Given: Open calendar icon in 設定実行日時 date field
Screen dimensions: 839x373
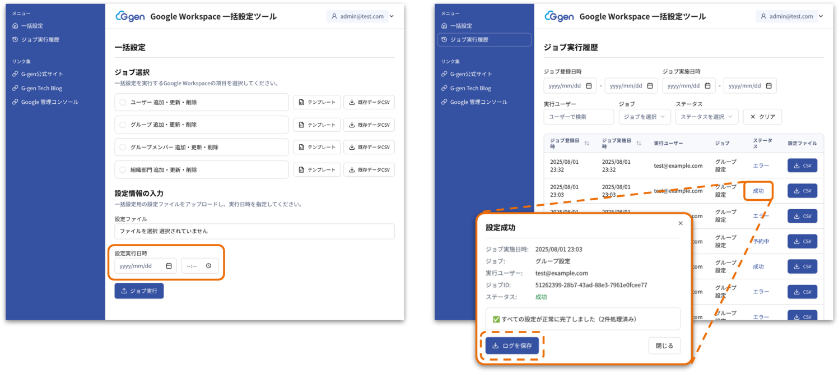Looking at the screenshot, I should 169,266.
